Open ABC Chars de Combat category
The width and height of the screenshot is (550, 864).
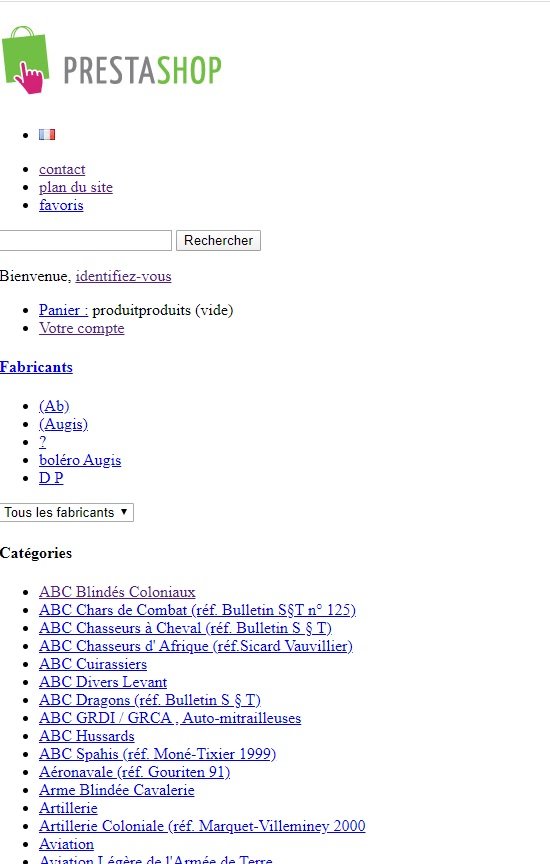[197, 610]
